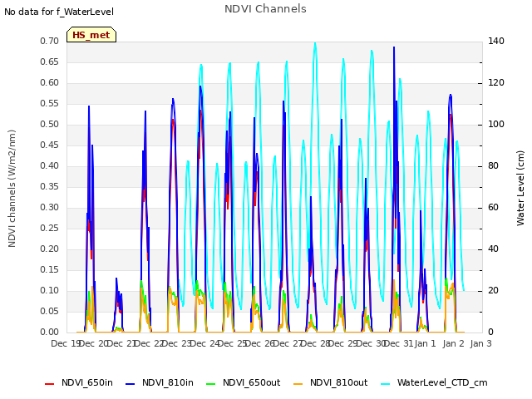Click the orange NDVI_810out legend swatch
This screenshot has height=399, width=532.
click(x=298, y=384)
